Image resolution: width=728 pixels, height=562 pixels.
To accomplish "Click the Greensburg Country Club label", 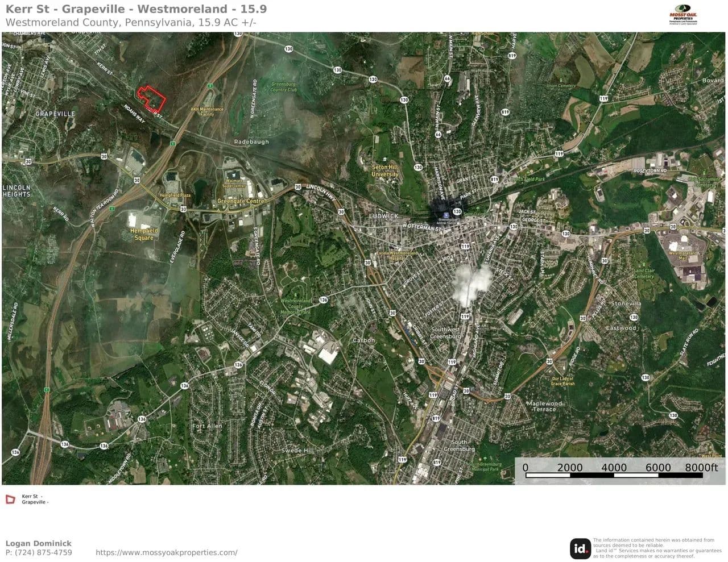I will 283,87.
